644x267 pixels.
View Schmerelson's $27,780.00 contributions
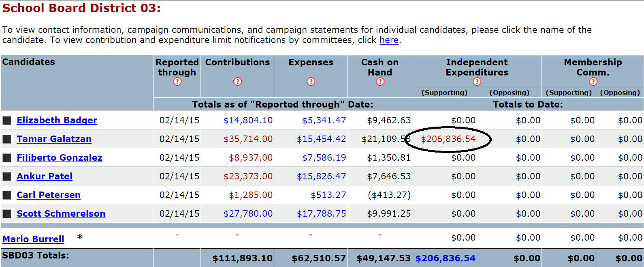tap(248, 214)
